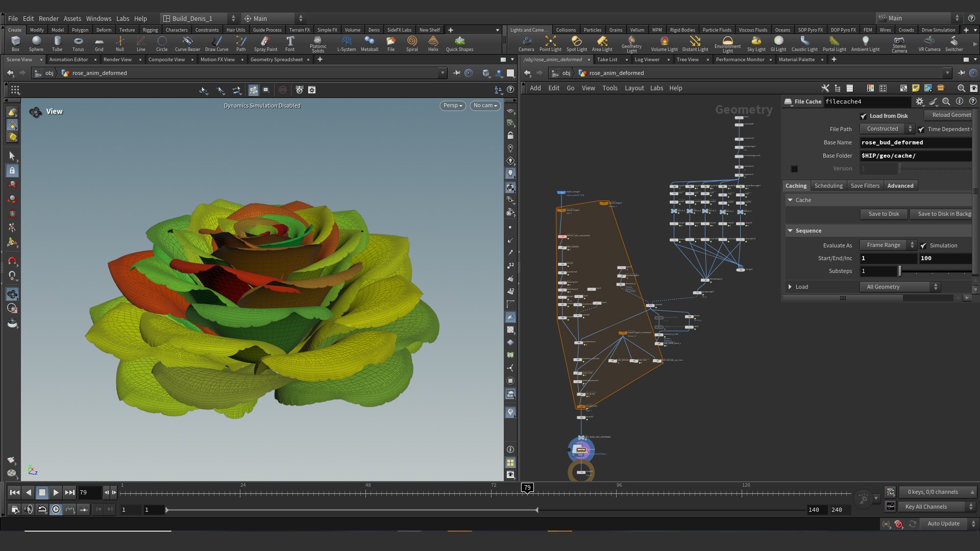Jump to first frame

point(15,492)
